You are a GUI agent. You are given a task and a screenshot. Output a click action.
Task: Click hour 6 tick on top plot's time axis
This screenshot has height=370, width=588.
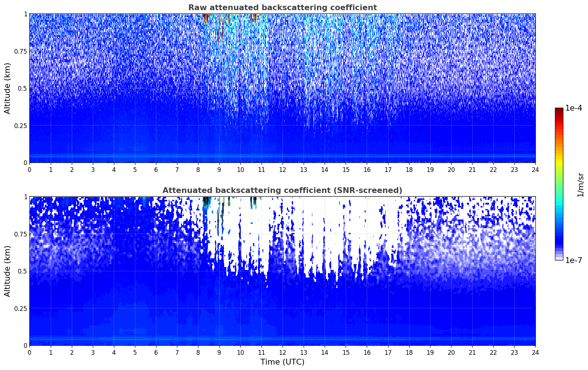156,169
